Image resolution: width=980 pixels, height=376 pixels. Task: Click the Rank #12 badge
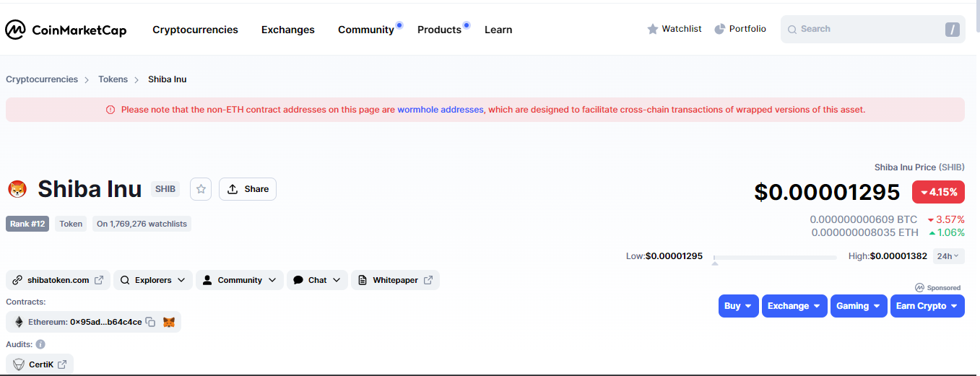click(27, 224)
